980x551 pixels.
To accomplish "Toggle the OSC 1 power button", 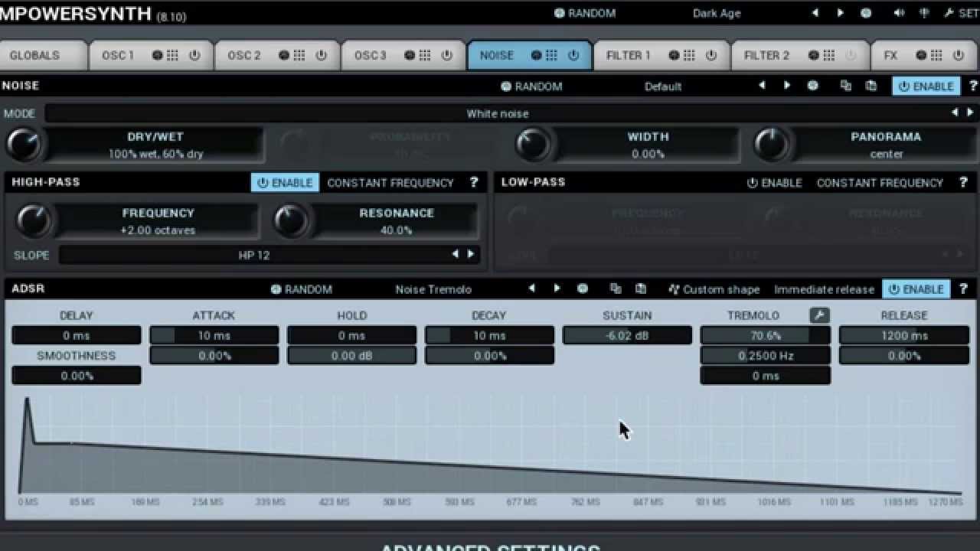I will 194,55.
